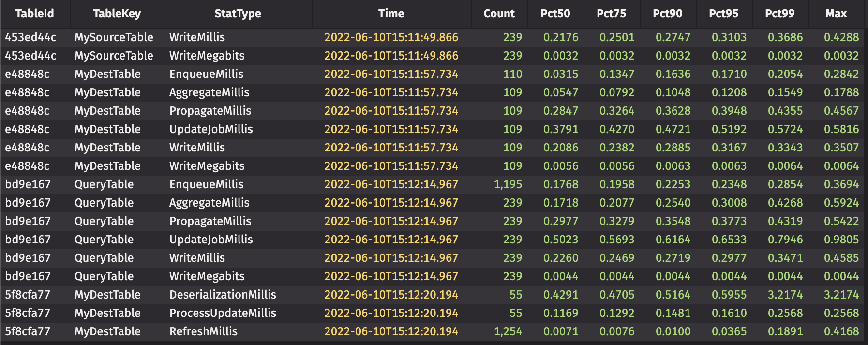Screen dimensions: 868x345
Task: Select the Pct75 column header
Action: point(611,14)
